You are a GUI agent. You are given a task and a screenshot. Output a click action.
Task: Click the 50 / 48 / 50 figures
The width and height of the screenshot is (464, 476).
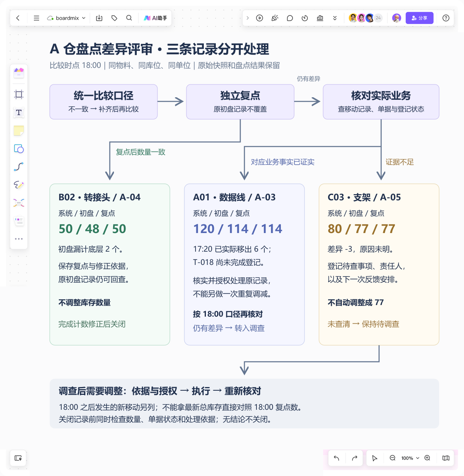coord(92,229)
